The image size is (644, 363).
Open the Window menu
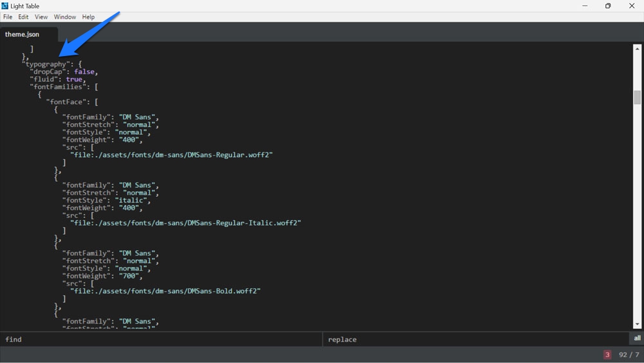(64, 17)
